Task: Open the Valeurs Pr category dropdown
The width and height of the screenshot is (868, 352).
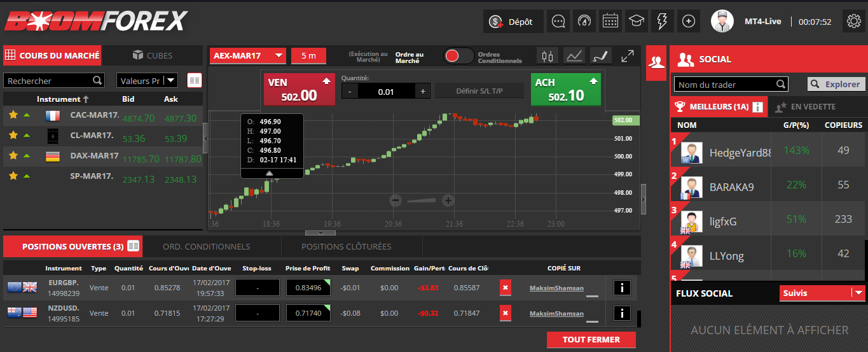Action: 147,81
